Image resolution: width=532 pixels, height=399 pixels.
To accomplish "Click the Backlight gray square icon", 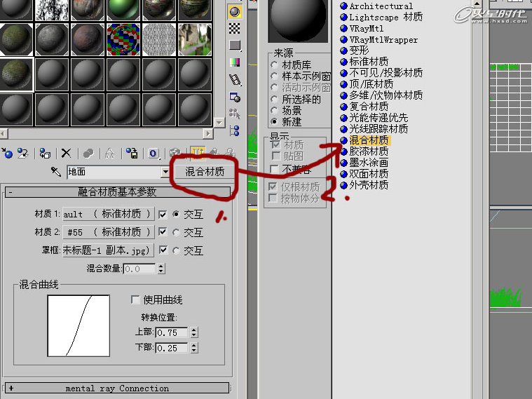I will click(x=234, y=45).
